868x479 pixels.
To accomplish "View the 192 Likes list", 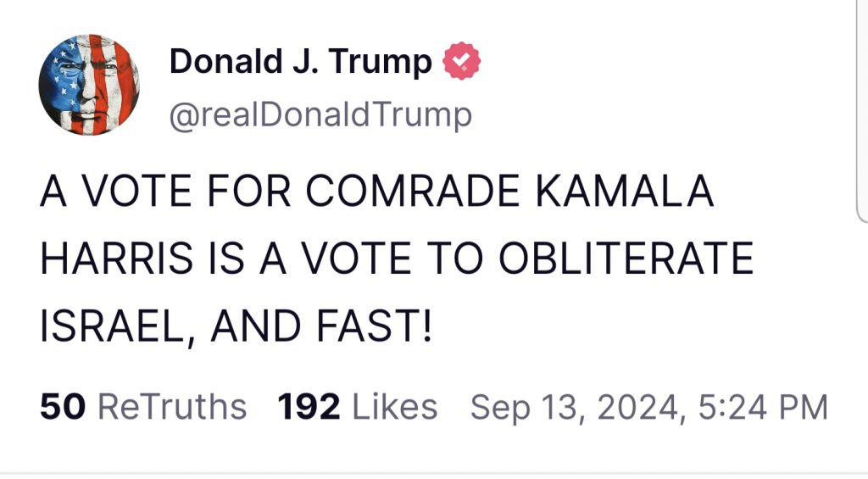I will [358, 407].
